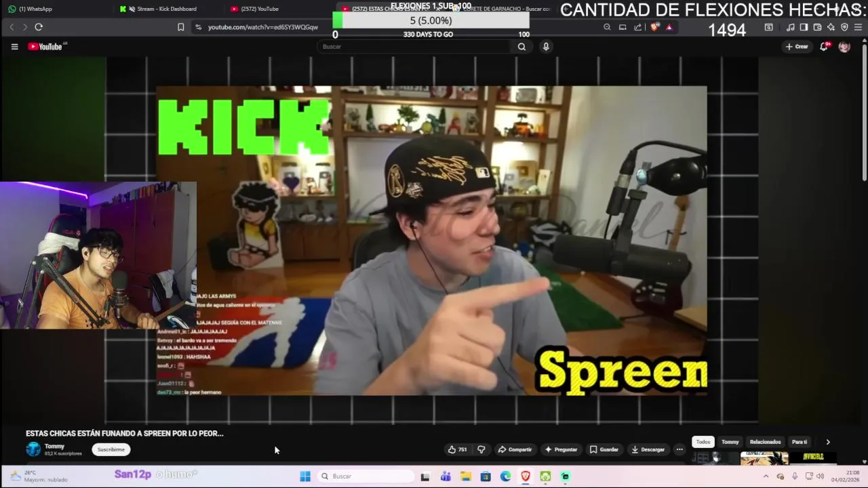
Task: Click the video player to pause playback
Action: point(431,240)
